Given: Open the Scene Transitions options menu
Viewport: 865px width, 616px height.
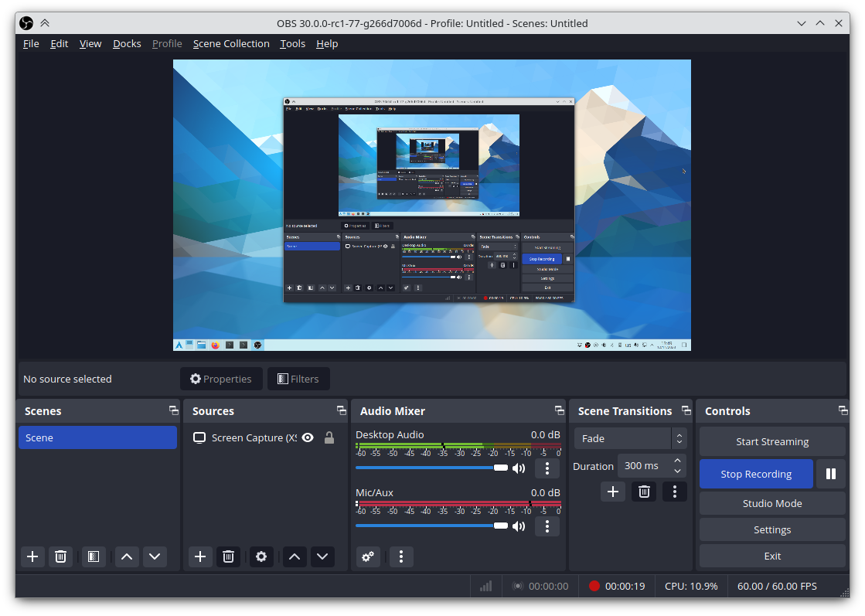Looking at the screenshot, I should (674, 492).
